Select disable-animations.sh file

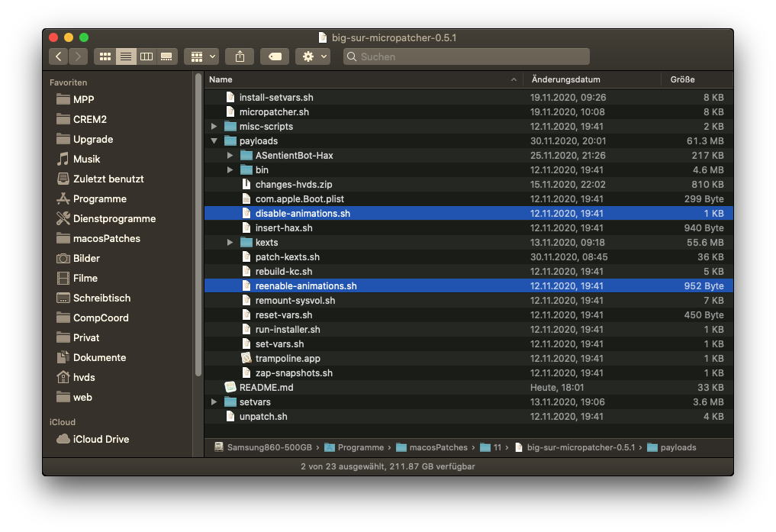click(468, 213)
